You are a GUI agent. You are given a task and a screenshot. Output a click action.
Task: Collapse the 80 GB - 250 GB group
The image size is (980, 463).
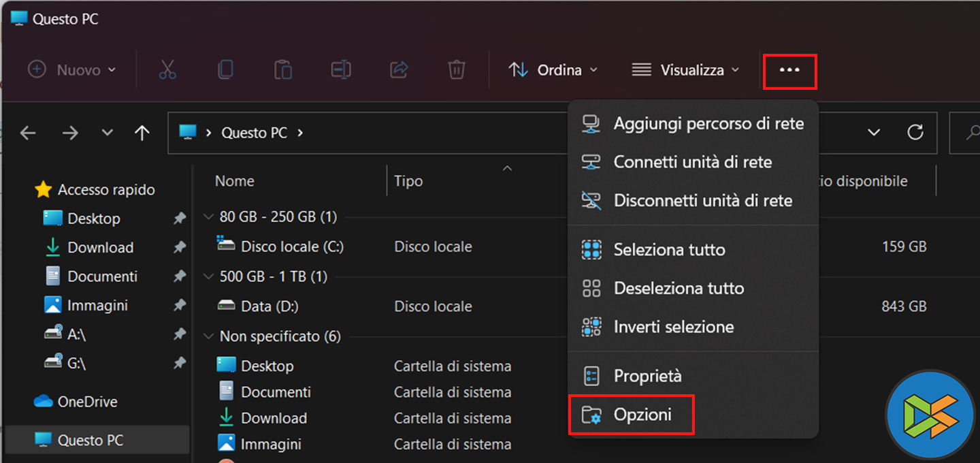point(208,217)
